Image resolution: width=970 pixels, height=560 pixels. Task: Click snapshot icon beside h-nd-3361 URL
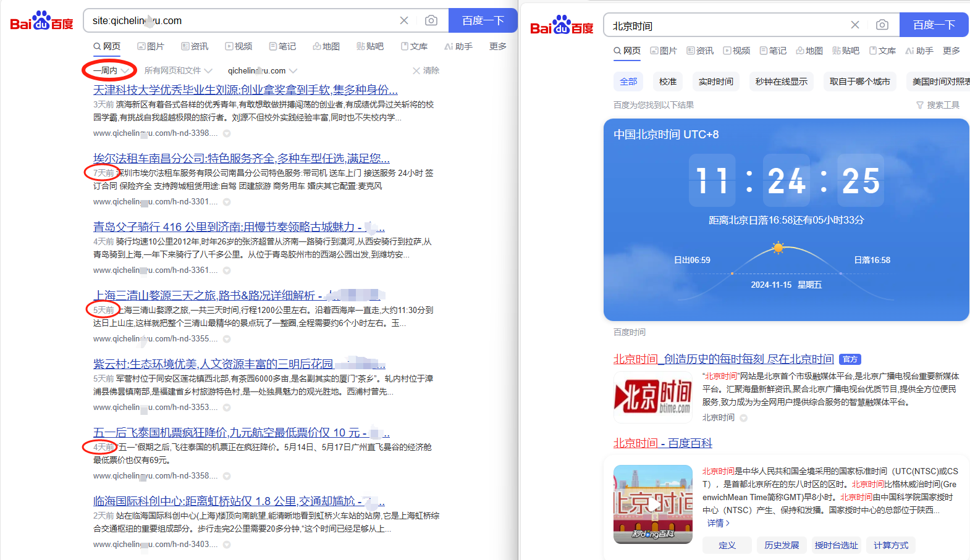227,270
